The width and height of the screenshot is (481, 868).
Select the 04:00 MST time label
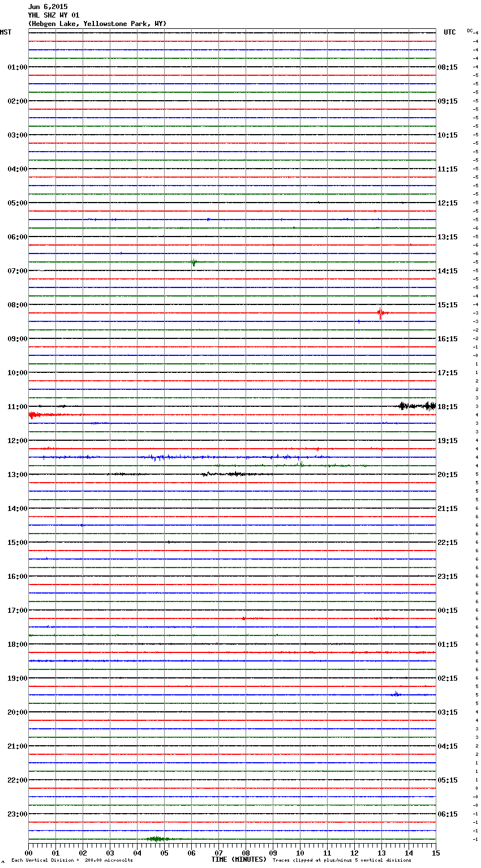18,169
